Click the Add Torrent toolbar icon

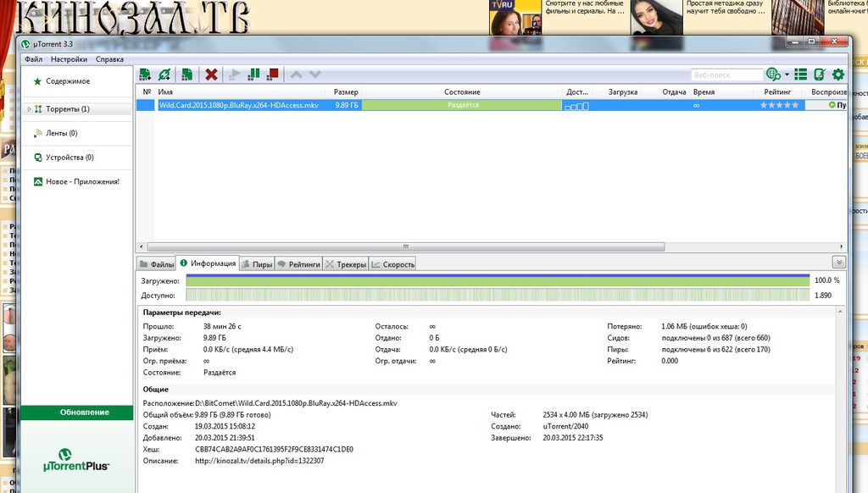145,75
